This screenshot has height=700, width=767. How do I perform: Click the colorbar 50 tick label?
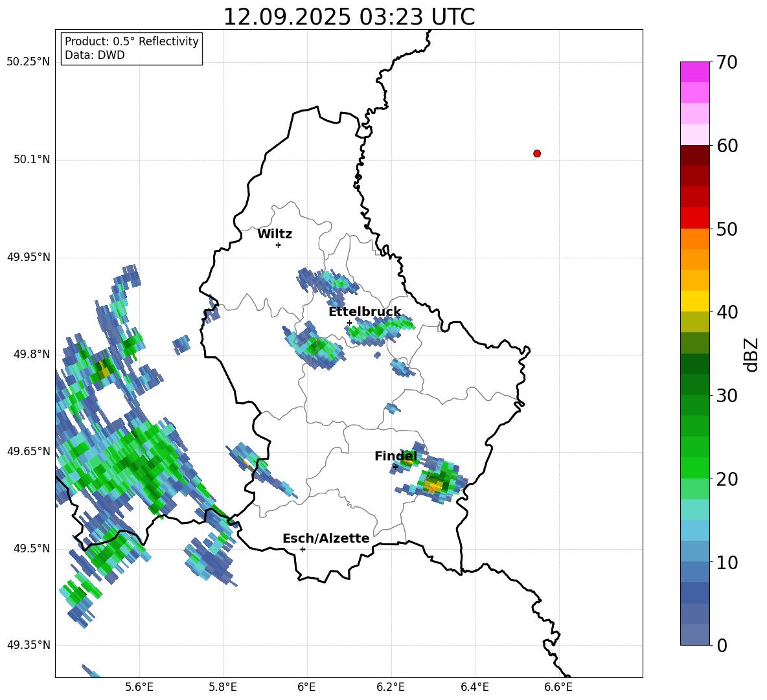[727, 229]
